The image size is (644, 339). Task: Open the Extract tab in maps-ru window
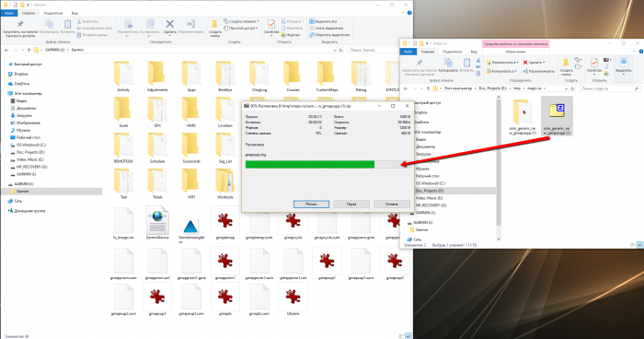(515, 52)
